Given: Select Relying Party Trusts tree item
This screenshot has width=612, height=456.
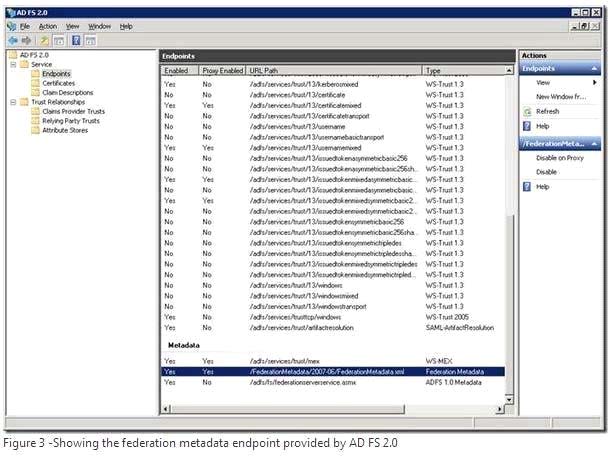Looking at the screenshot, I should (71, 121).
